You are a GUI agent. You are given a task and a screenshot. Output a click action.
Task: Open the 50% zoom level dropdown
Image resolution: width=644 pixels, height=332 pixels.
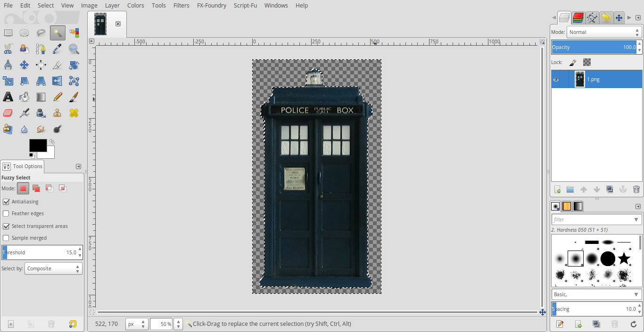[x=179, y=324]
